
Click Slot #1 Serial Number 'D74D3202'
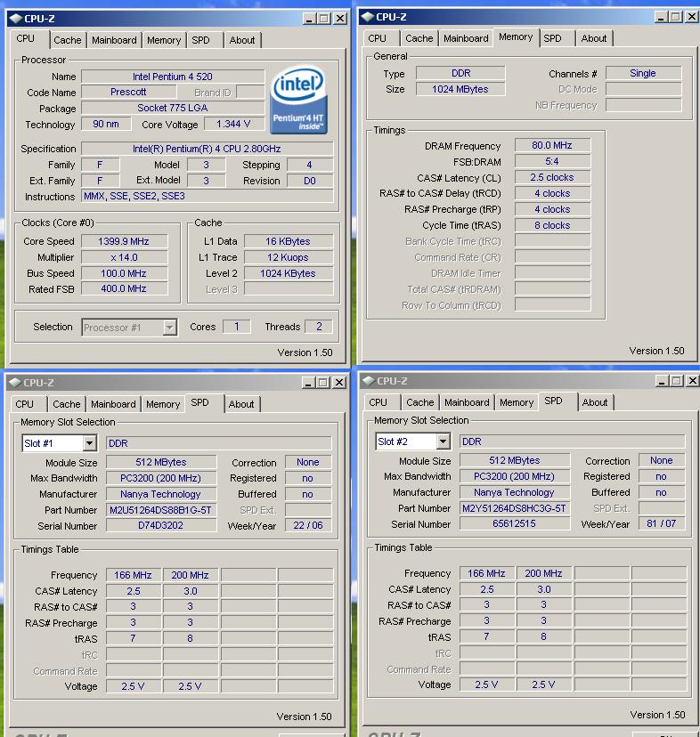[x=161, y=525]
